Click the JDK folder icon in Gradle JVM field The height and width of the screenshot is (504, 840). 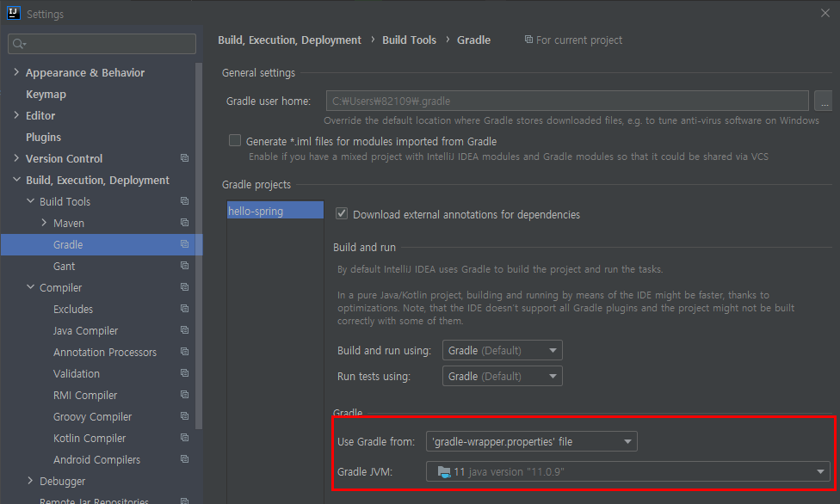[x=444, y=472]
